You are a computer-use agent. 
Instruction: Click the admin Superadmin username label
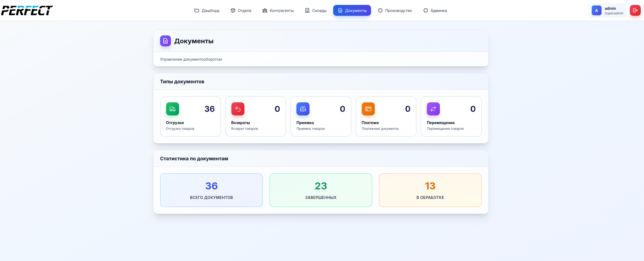614,11
